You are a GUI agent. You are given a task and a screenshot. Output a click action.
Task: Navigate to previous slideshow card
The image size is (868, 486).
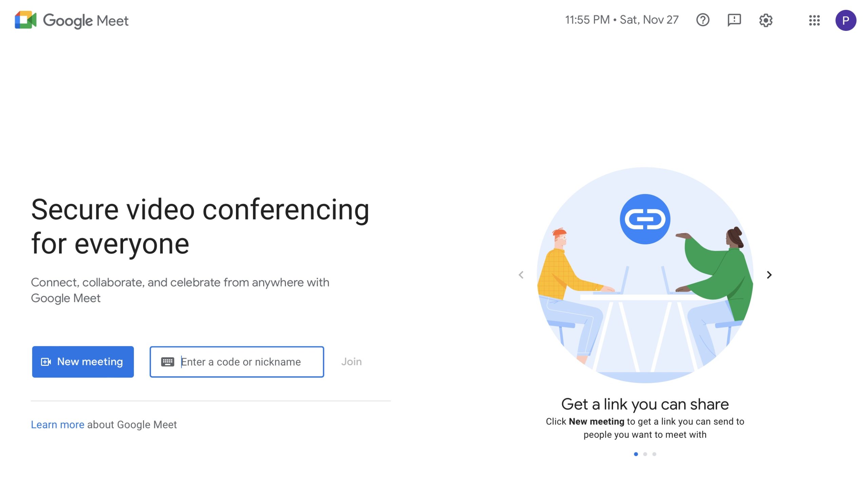pyautogui.click(x=520, y=275)
